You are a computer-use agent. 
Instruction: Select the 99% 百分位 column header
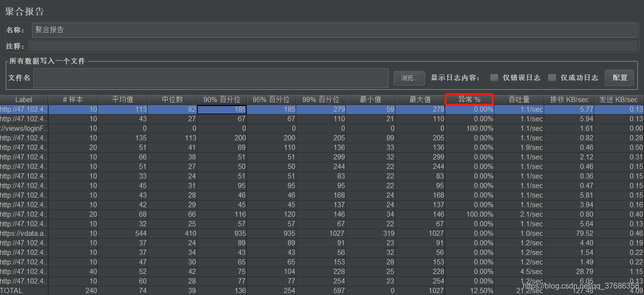321,100
